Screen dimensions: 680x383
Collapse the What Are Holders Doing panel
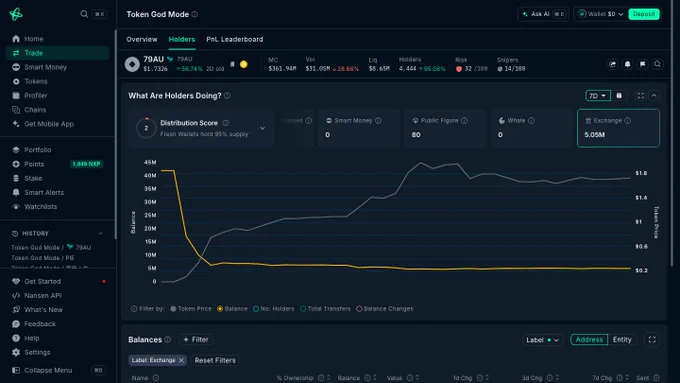tap(654, 96)
